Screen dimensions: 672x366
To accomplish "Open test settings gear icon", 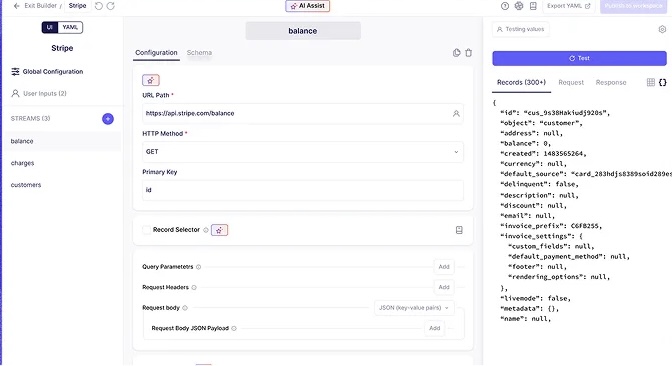I will pyautogui.click(x=662, y=29).
